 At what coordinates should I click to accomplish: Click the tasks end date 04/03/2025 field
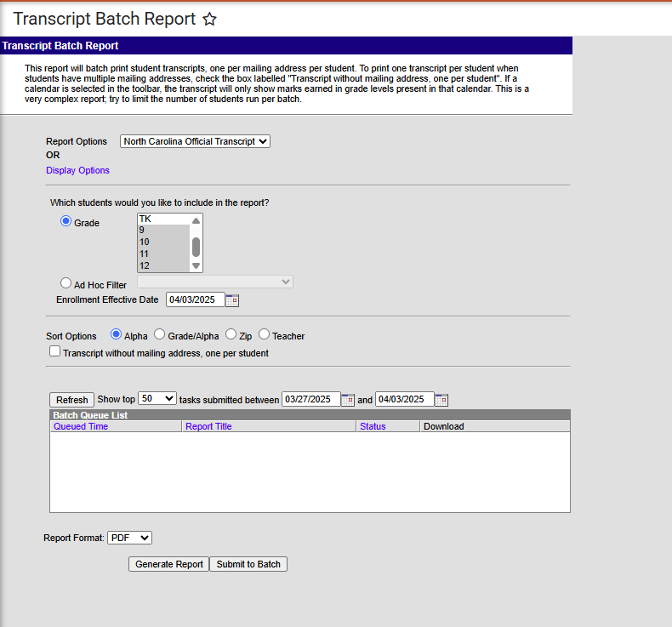tap(405, 399)
